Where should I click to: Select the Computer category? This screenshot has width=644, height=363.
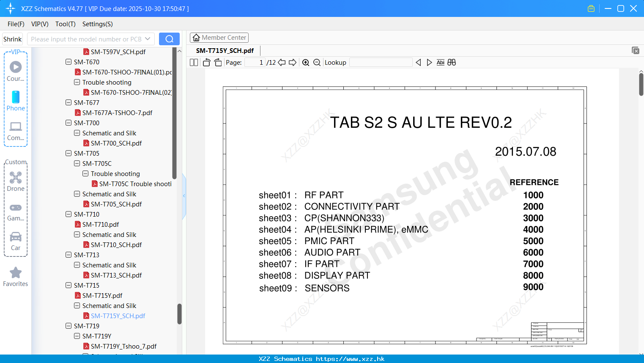click(x=16, y=131)
